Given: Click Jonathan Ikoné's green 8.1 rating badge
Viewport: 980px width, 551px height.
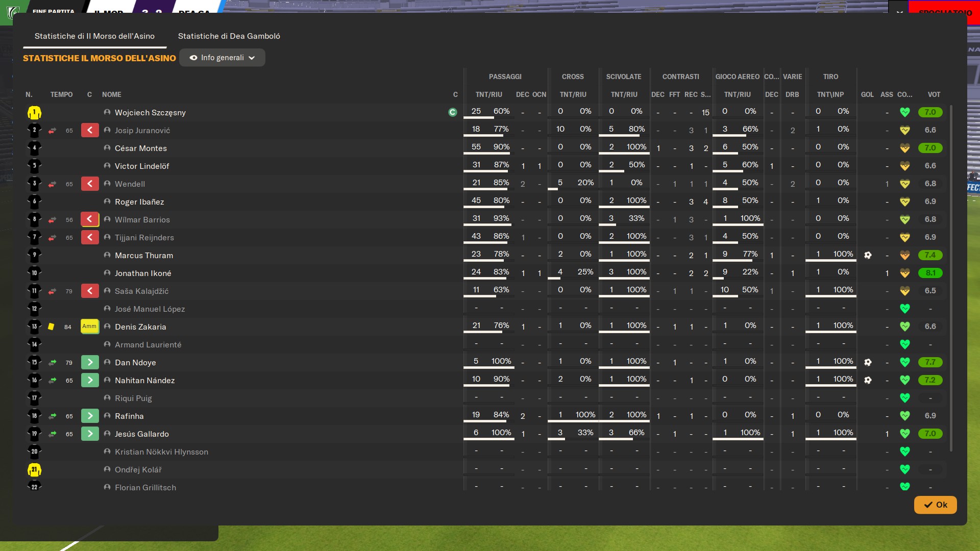Looking at the screenshot, I should [930, 273].
